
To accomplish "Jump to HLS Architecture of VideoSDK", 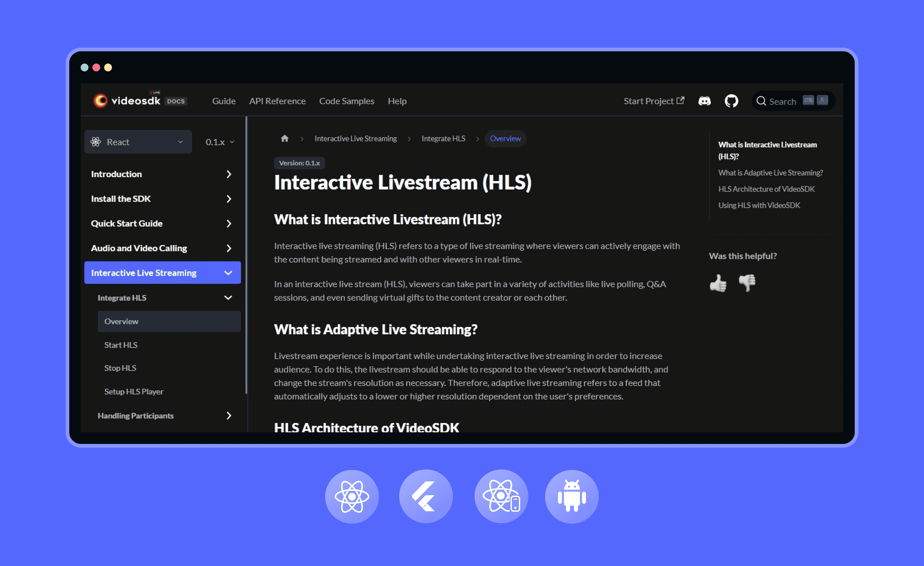I will tap(766, 189).
